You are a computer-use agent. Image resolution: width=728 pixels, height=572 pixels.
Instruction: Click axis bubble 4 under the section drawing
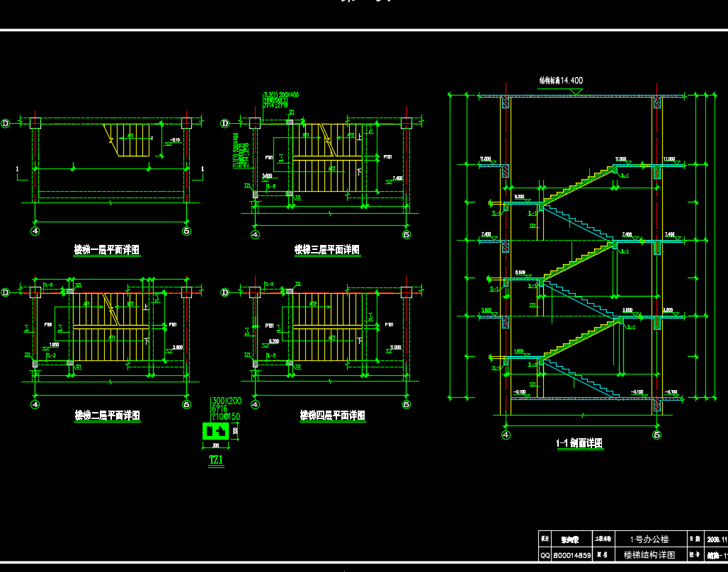tap(506, 434)
